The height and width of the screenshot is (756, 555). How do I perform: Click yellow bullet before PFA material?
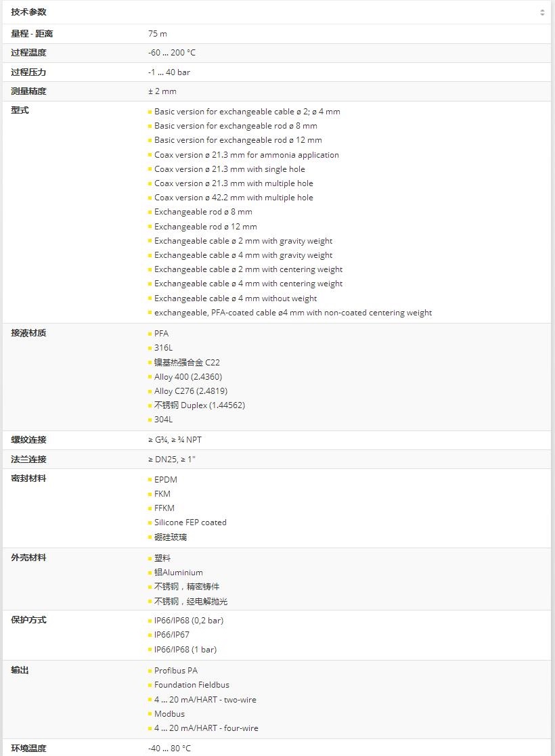(x=150, y=334)
